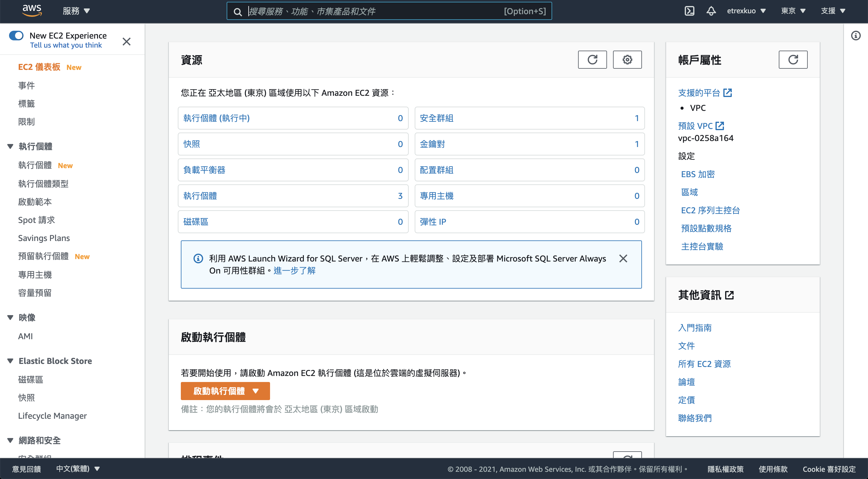The height and width of the screenshot is (479, 868).
Task: Open 事件 in the sidebar
Action: (26, 85)
